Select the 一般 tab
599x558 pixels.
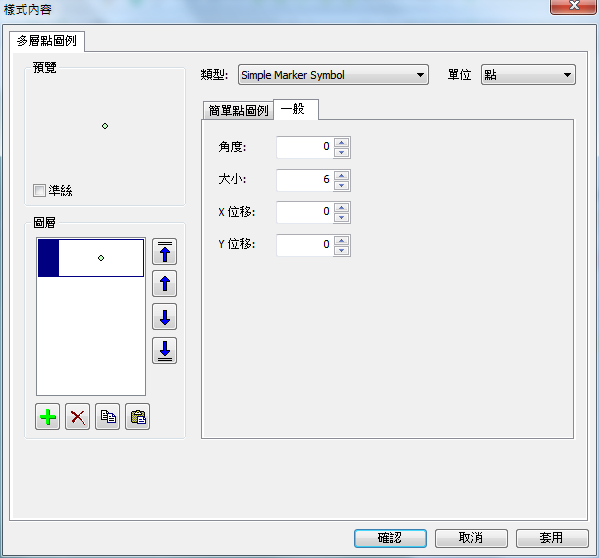[296, 110]
